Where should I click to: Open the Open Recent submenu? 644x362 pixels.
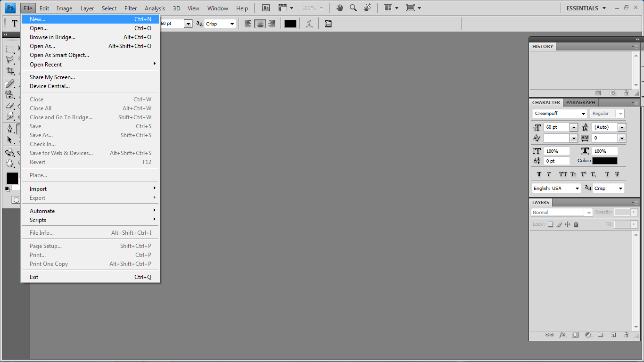[90, 65]
